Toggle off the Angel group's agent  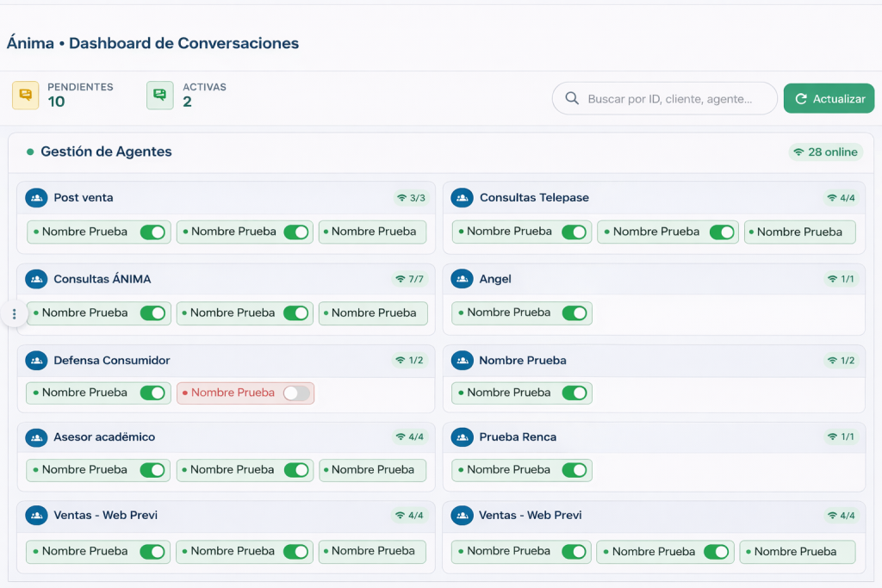pyautogui.click(x=574, y=313)
